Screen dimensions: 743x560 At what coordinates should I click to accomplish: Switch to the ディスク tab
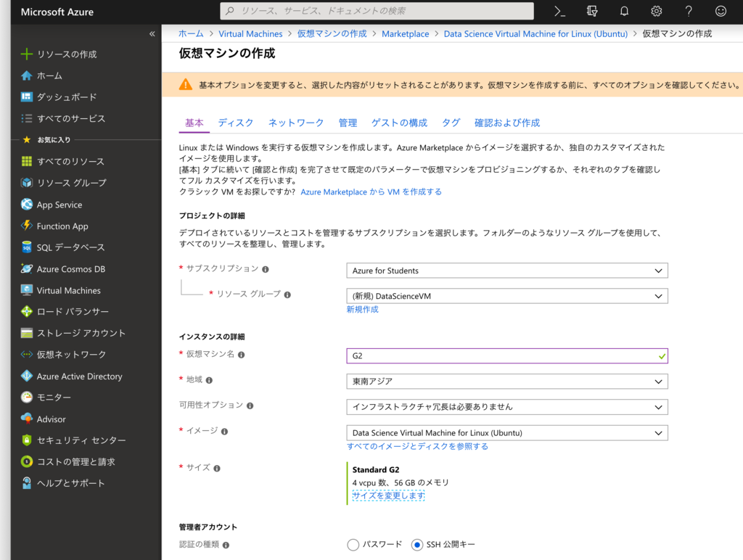236,123
